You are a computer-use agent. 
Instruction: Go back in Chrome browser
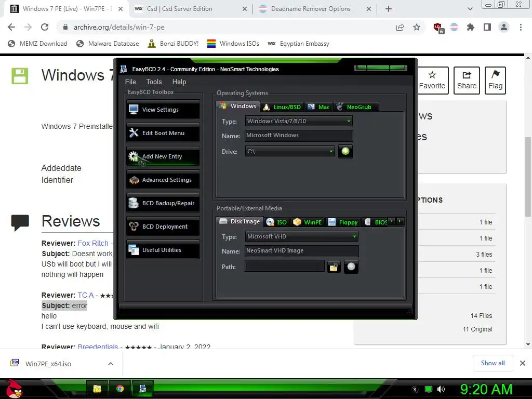click(x=11, y=27)
